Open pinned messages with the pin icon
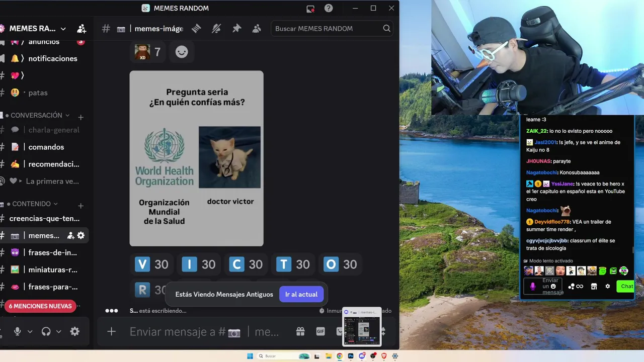This screenshot has width=644, height=362. click(x=236, y=29)
